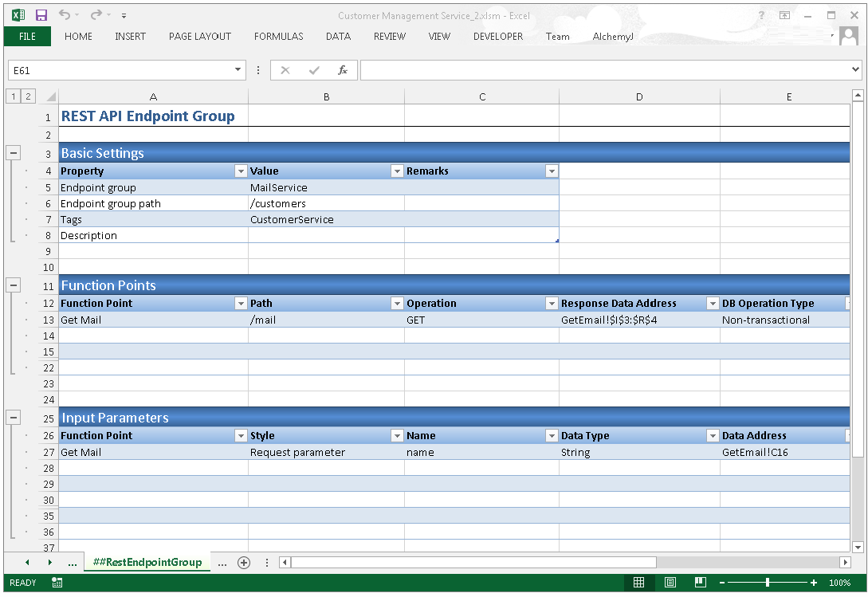Select the Non-transactional cell
Screen dimensions: 868x597
785,320
